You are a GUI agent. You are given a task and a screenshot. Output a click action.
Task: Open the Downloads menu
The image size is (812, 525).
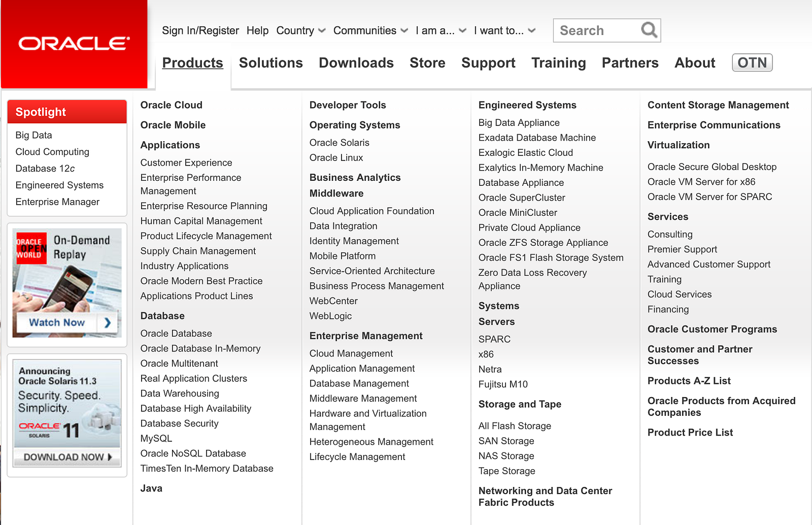coord(356,63)
